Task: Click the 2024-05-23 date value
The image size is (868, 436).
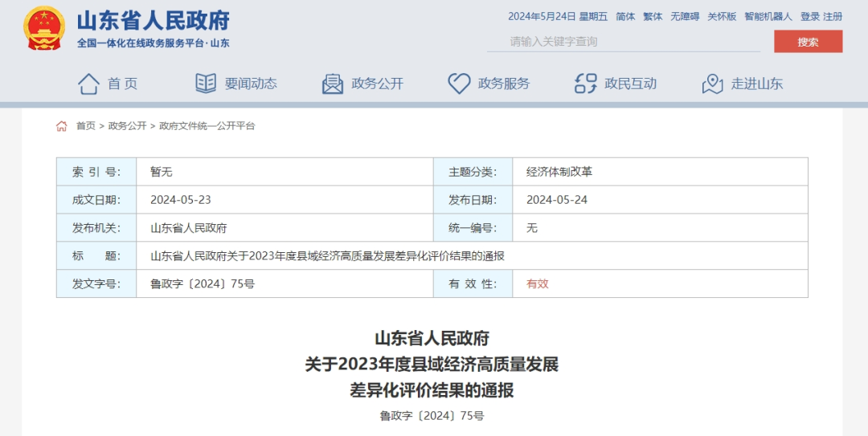Action: pos(181,200)
